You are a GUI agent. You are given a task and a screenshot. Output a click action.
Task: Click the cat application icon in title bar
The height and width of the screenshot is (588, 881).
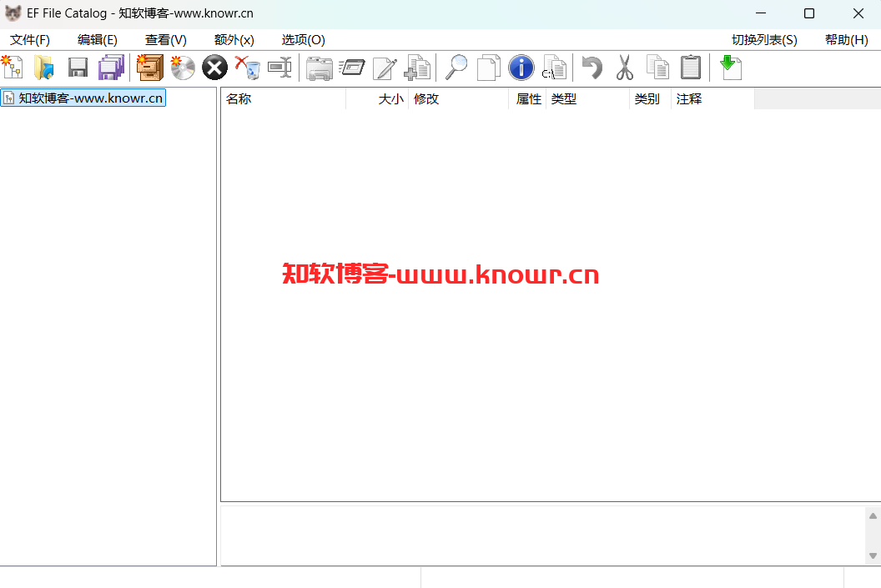point(13,13)
